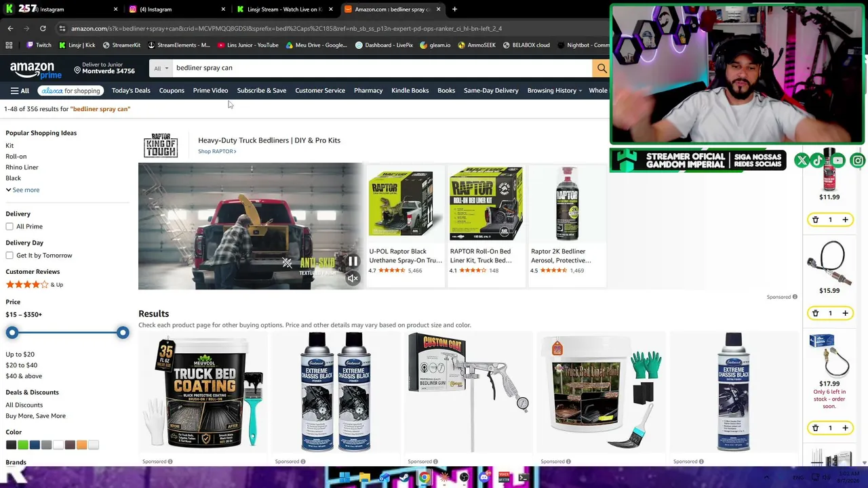
Task: Choose the green color swatch
Action: 23,445
